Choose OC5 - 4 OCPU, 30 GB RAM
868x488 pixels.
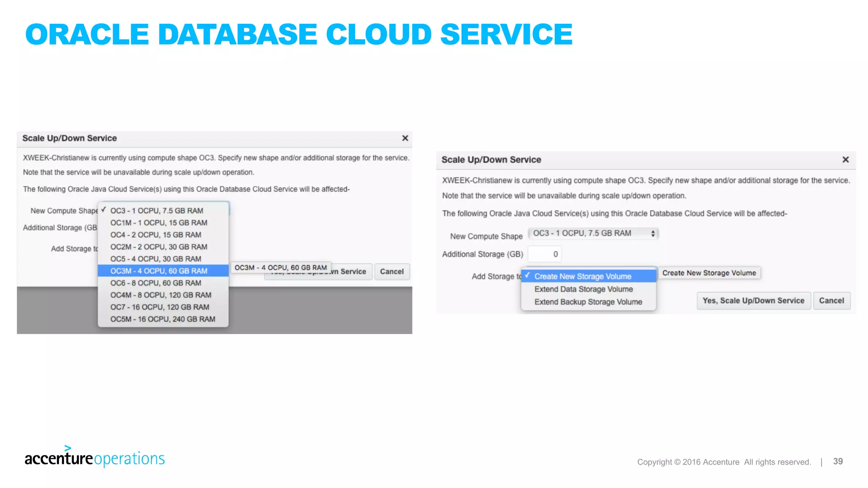point(163,259)
